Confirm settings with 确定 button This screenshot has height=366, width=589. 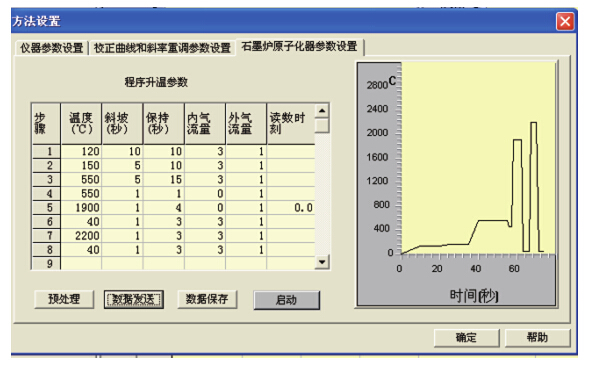467,337
